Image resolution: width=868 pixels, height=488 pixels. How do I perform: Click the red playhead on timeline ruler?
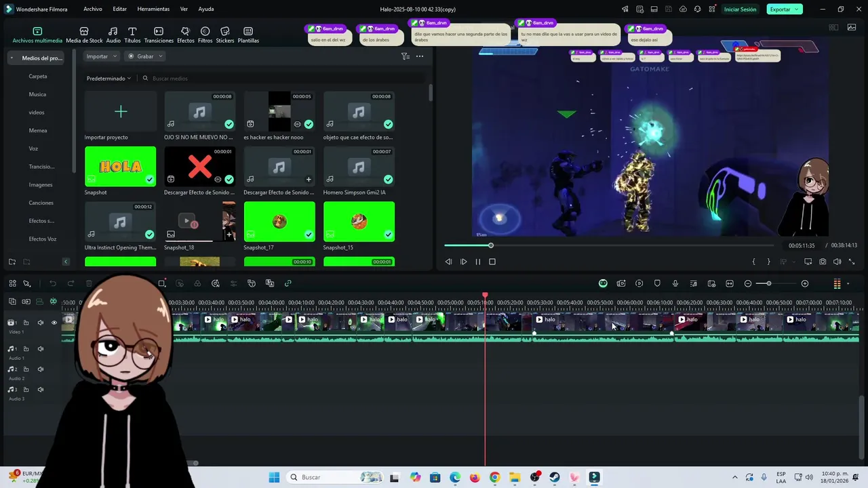coord(485,296)
